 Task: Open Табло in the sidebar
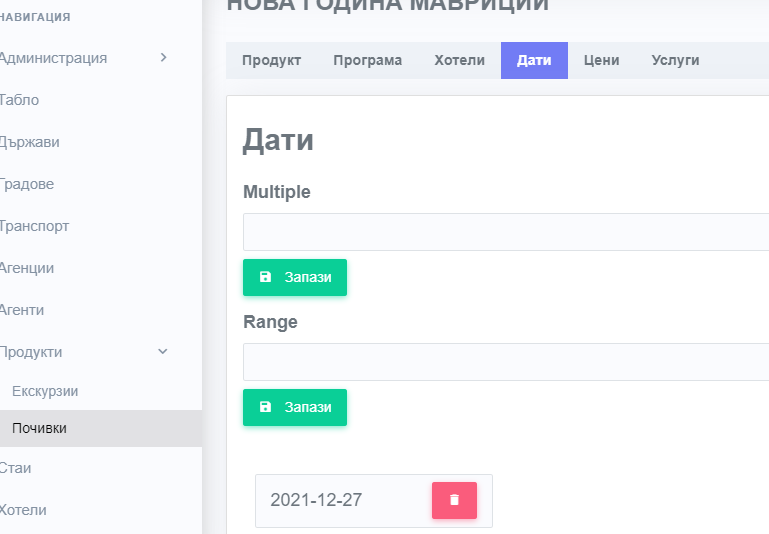(20, 100)
